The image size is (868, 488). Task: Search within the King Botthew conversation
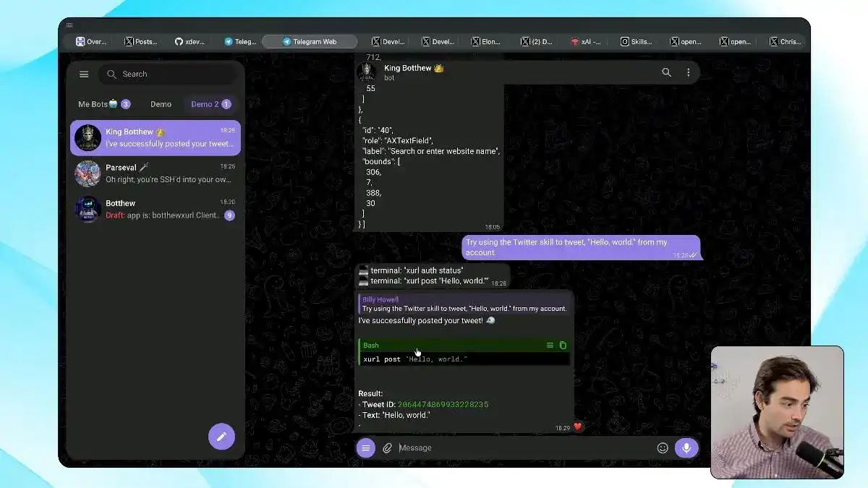[x=666, y=72]
